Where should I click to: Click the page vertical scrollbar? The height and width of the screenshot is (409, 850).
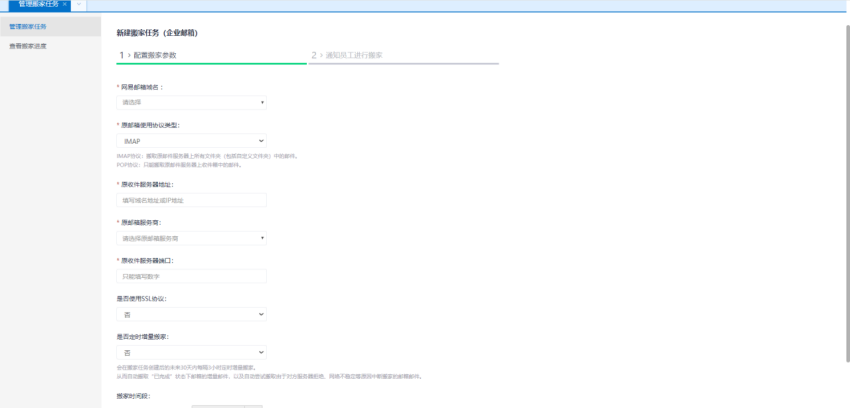coord(847,193)
